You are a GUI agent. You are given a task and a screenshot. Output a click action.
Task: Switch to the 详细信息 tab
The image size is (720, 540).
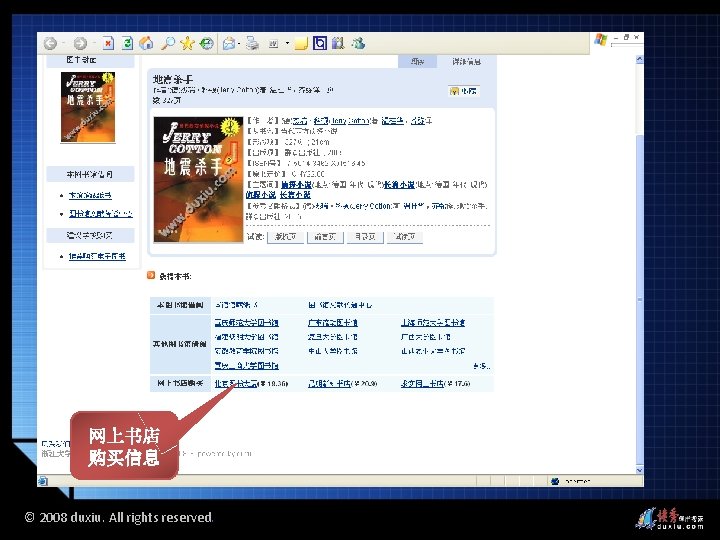click(466, 62)
